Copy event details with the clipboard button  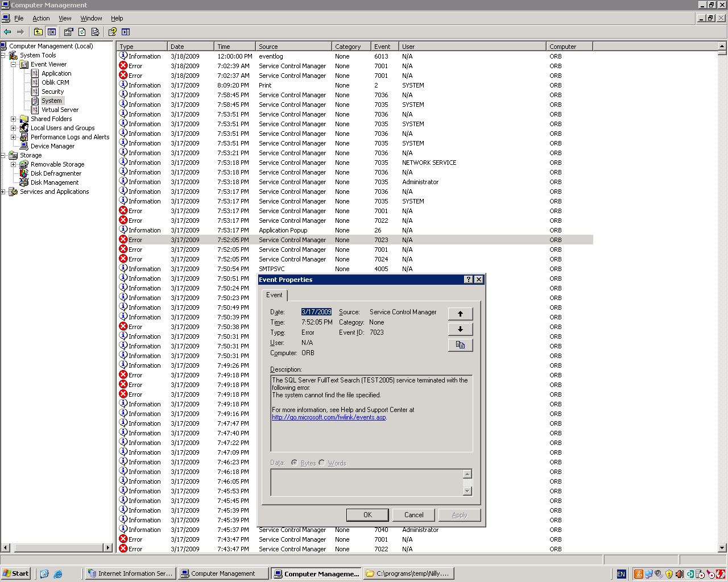[x=461, y=345]
